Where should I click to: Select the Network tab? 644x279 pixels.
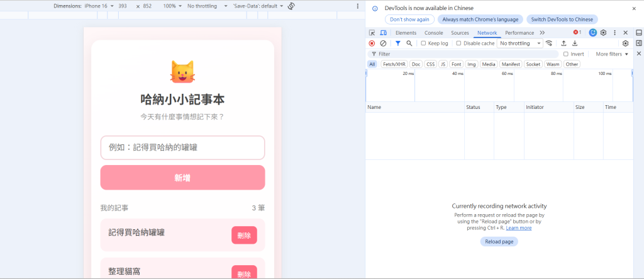487,33
